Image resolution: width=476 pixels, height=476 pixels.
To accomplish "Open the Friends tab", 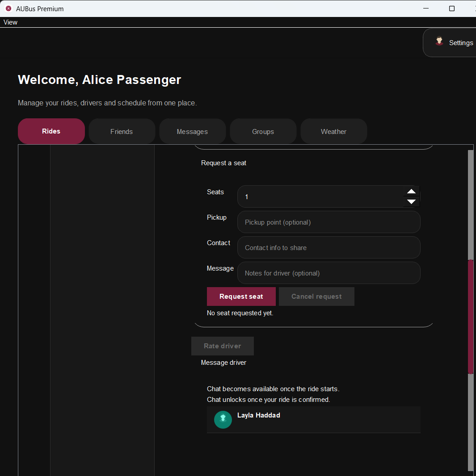I will [122, 131].
